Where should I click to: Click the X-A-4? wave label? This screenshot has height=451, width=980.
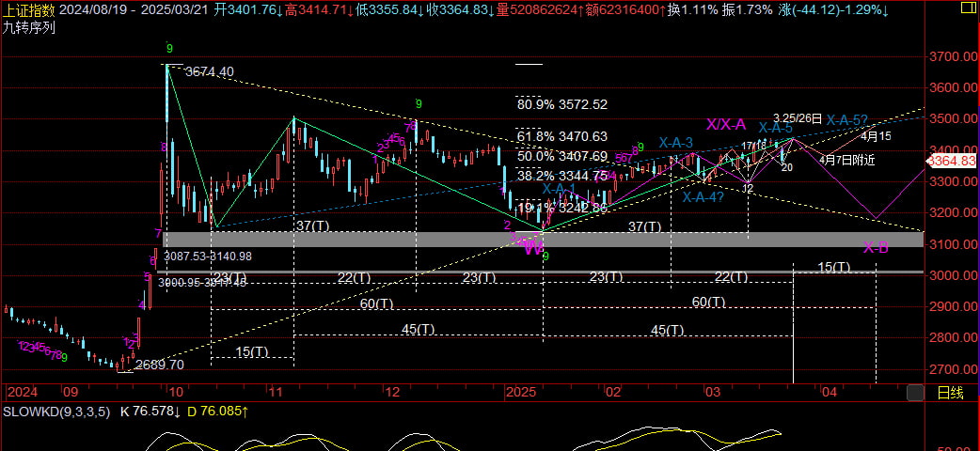tap(703, 197)
